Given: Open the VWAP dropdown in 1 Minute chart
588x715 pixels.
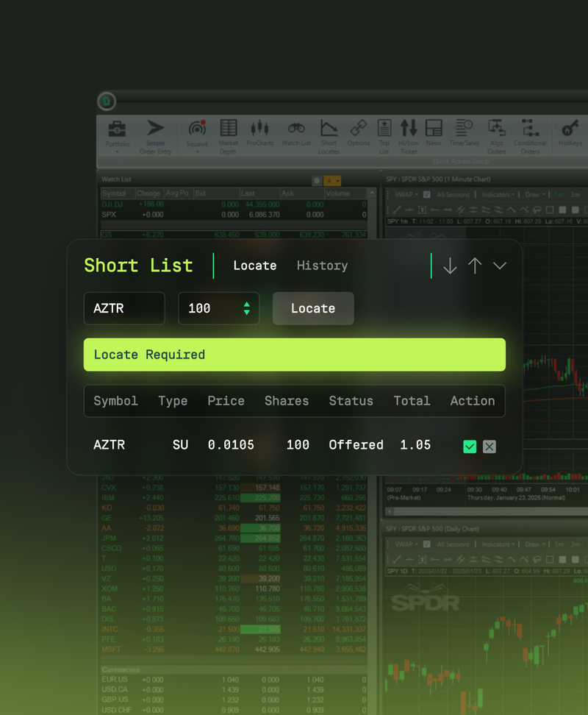Looking at the screenshot, I should point(406,195).
